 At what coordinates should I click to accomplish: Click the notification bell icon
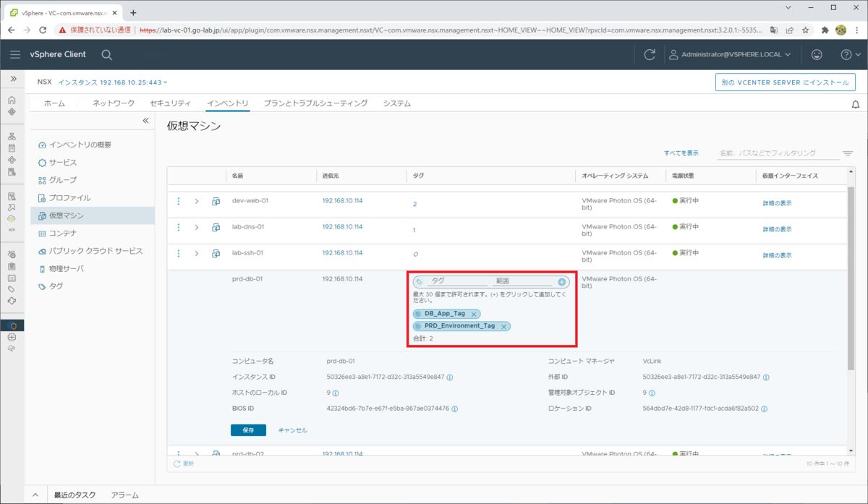point(856,105)
